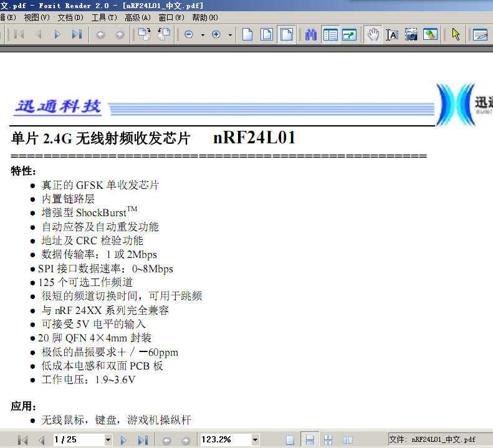The image size is (493, 448).
Task: Go to first page in status bar
Action: [22, 440]
